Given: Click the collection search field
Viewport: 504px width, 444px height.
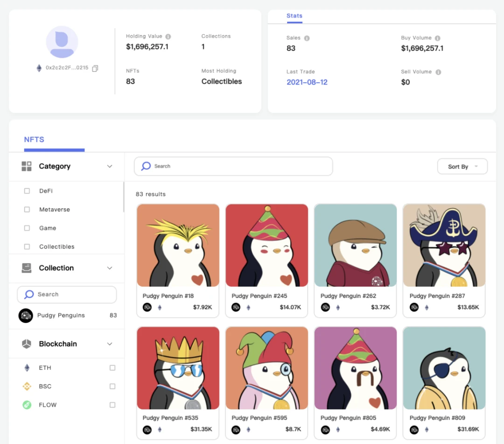Looking at the screenshot, I should pyautogui.click(x=67, y=294).
